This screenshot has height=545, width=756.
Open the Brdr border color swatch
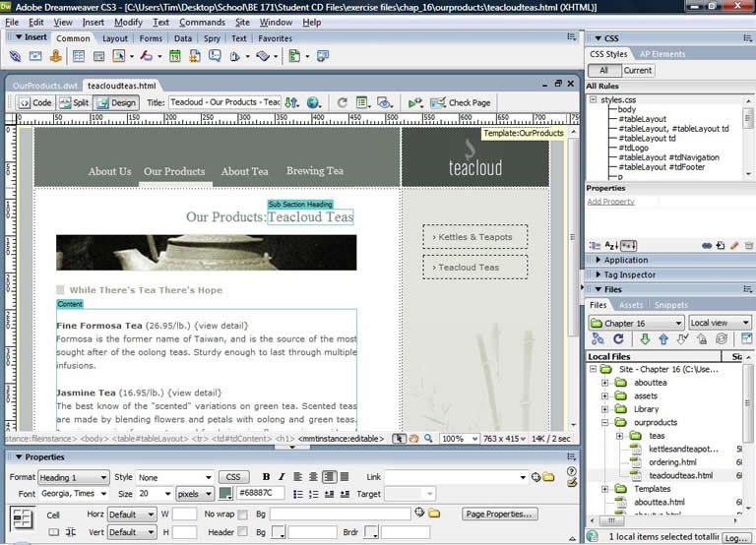tap(371, 532)
